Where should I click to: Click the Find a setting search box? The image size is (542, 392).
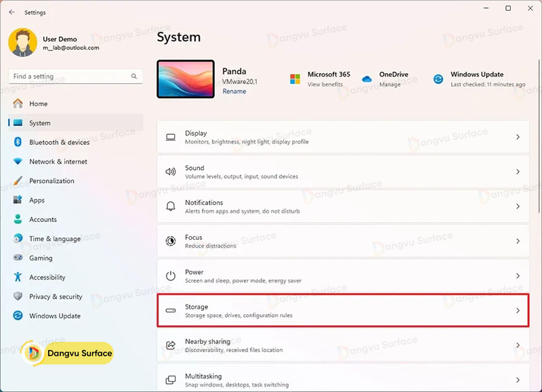75,76
